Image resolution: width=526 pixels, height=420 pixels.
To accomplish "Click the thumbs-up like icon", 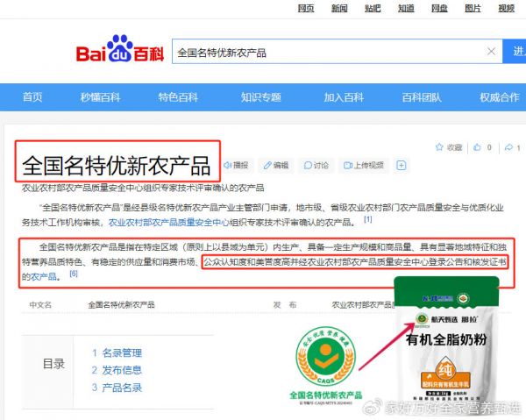I will 477,147.
